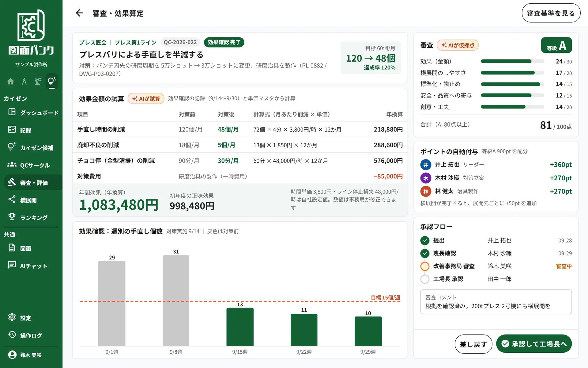Click the 提出 step check icon

click(425, 240)
